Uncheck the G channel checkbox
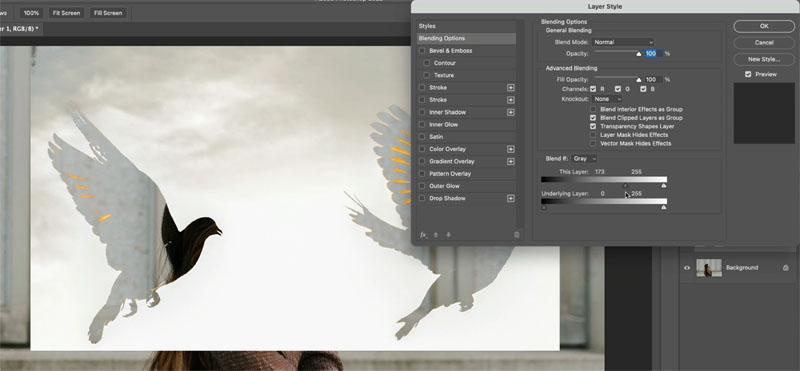Viewport: 800px width, 371px height. point(618,89)
